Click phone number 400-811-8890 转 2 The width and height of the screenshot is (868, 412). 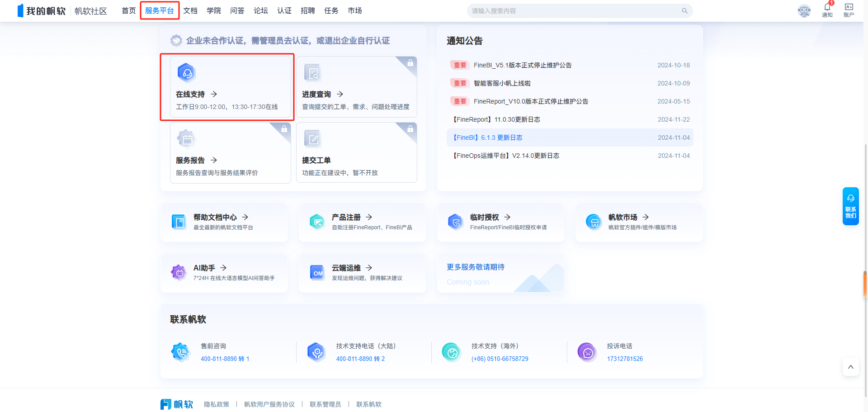(x=361, y=359)
